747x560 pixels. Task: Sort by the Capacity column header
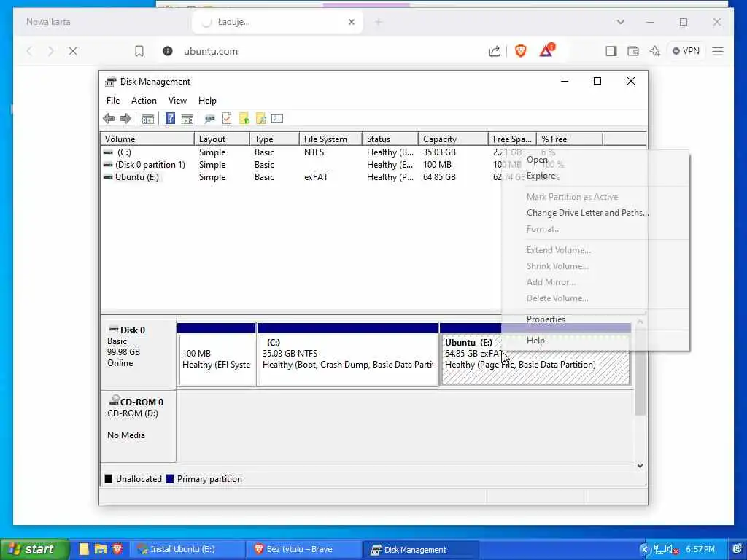click(x=453, y=139)
